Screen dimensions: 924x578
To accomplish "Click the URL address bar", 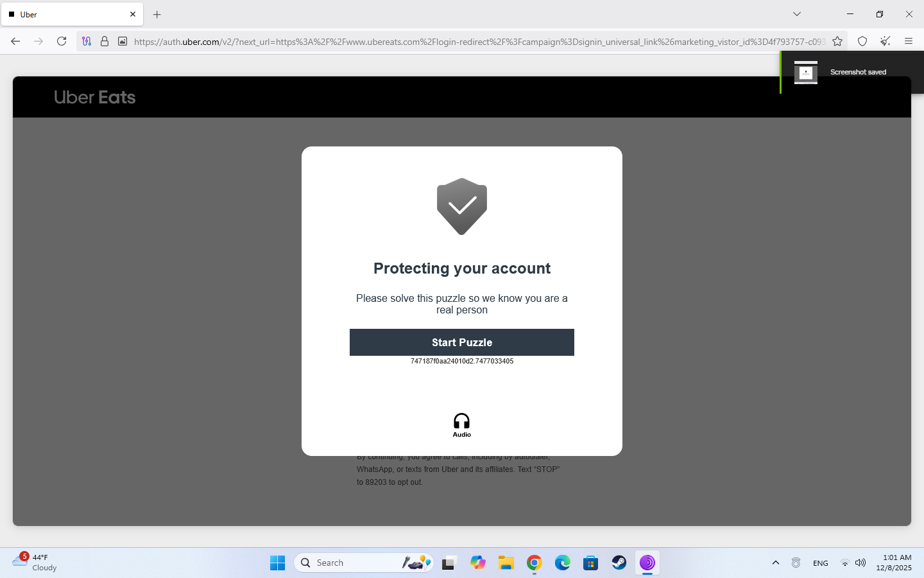I will 478,41.
